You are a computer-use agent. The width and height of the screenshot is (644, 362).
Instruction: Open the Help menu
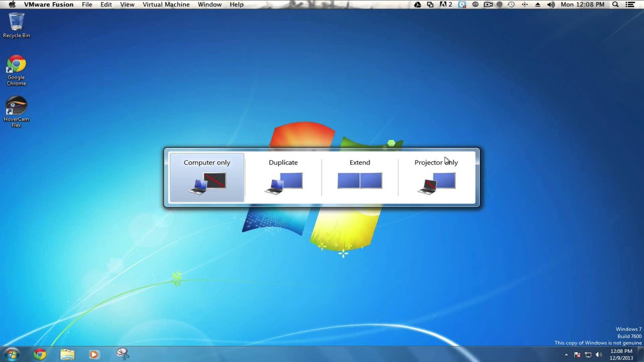tap(236, 5)
